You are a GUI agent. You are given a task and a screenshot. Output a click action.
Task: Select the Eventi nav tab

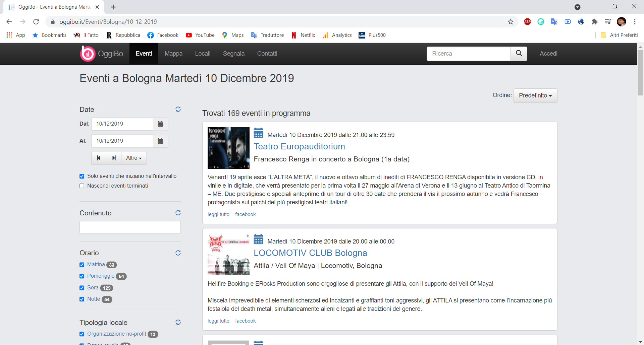pyautogui.click(x=144, y=54)
